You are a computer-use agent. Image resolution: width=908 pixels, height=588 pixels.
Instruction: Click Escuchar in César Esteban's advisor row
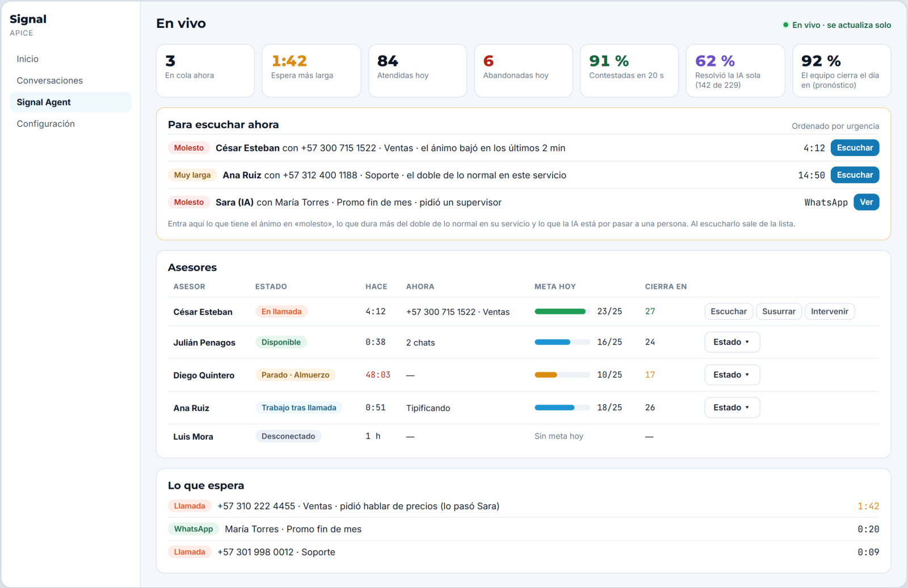point(729,312)
